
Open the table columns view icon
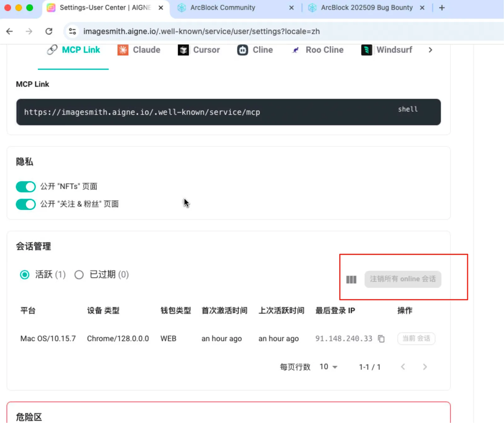pyautogui.click(x=351, y=280)
